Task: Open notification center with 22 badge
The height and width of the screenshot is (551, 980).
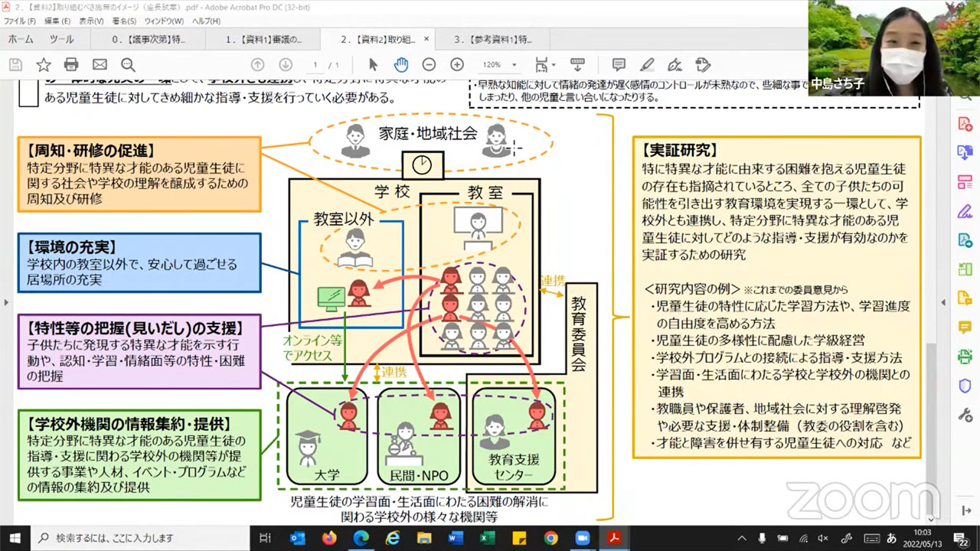Action: click(962, 537)
